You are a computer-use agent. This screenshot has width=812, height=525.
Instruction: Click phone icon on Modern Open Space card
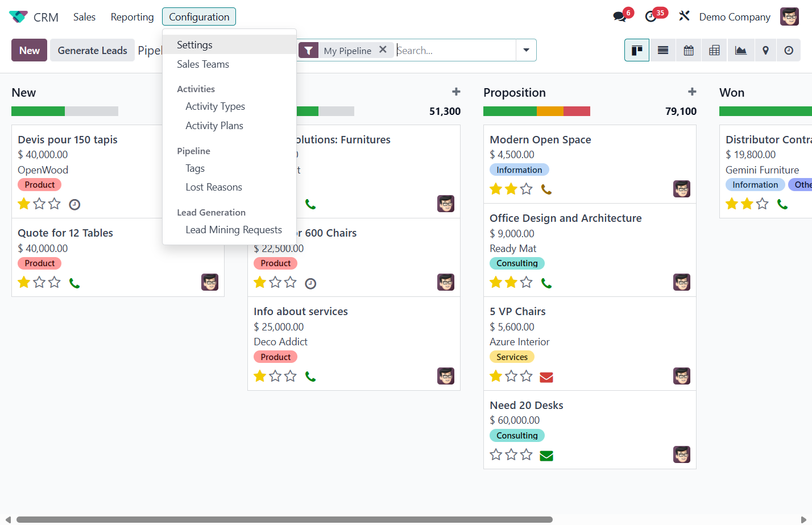pyautogui.click(x=546, y=189)
